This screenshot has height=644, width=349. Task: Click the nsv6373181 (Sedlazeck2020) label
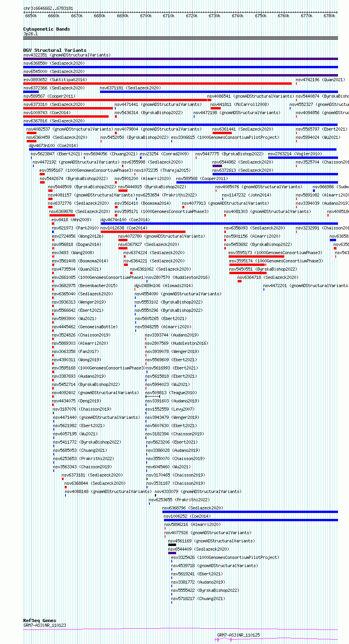pos(92,475)
